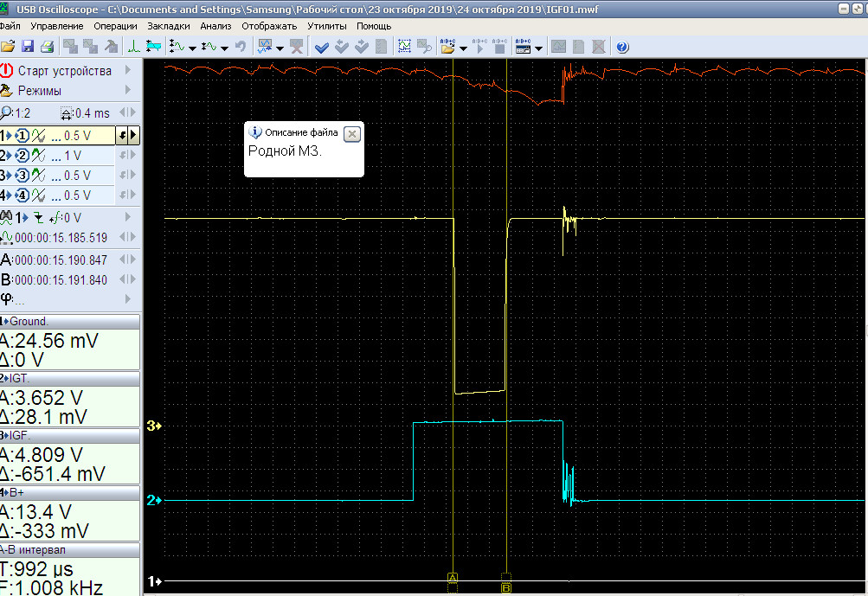Viewport: 868px width, 596px height.
Task: Close the Описание файла popup
Action: tap(351, 133)
